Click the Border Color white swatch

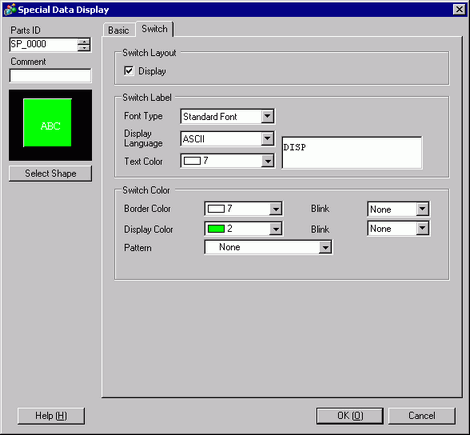(216, 209)
